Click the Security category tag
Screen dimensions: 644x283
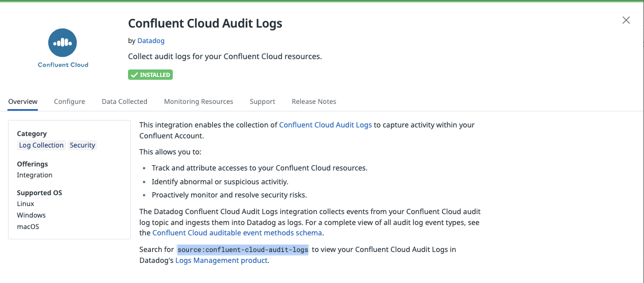pyautogui.click(x=83, y=145)
